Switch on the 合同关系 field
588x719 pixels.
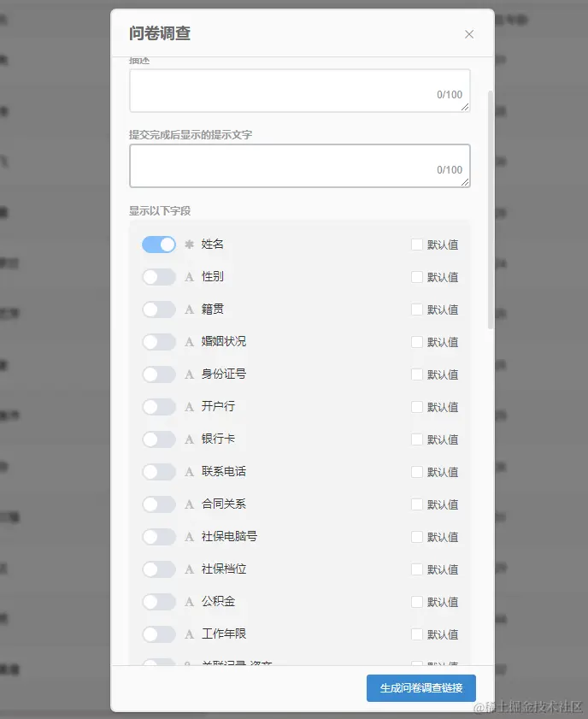(159, 504)
